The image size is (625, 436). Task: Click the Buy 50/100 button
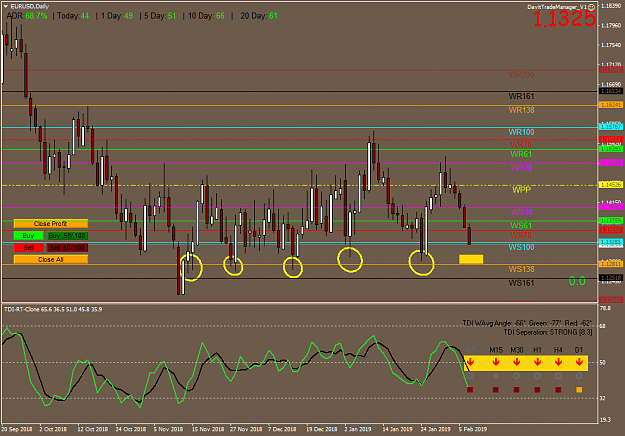pyautogui.click(x=67, y=236)
